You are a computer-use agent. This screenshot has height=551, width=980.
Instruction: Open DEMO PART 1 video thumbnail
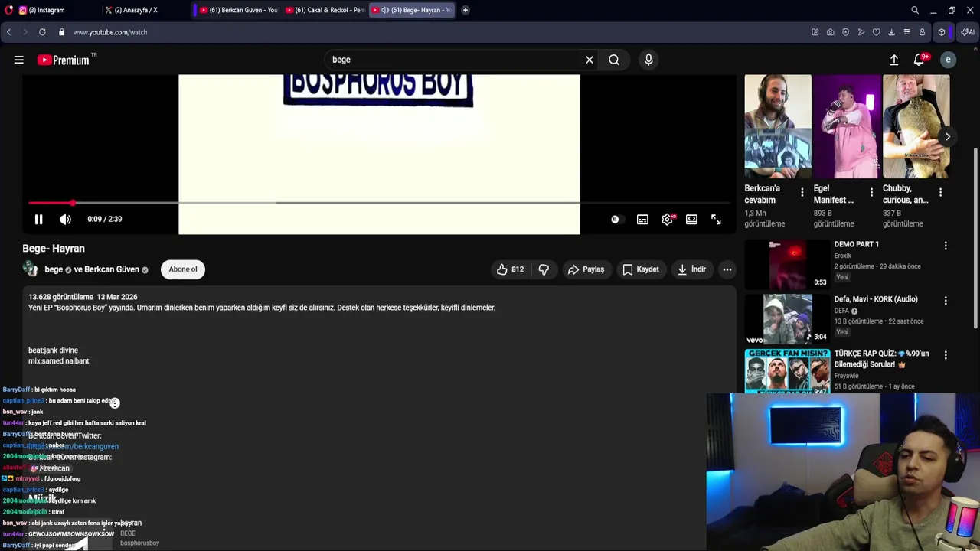coord(787,265)
